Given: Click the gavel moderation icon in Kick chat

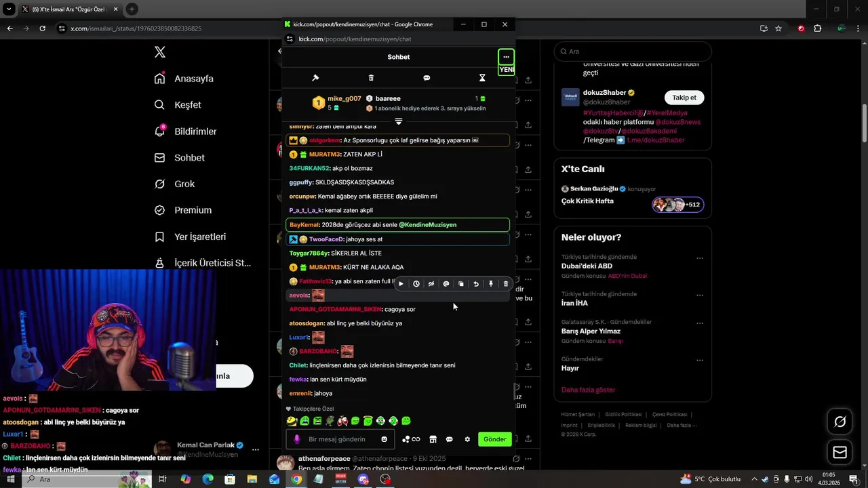Looking at the screenshot, I should coord(315,78).
